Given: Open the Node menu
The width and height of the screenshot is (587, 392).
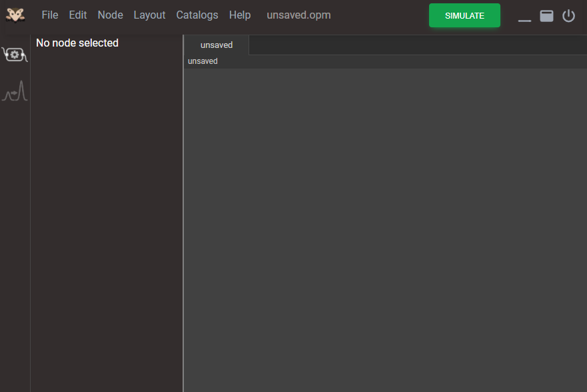Looking at the screenshot, I should click(x=111, y=15).
